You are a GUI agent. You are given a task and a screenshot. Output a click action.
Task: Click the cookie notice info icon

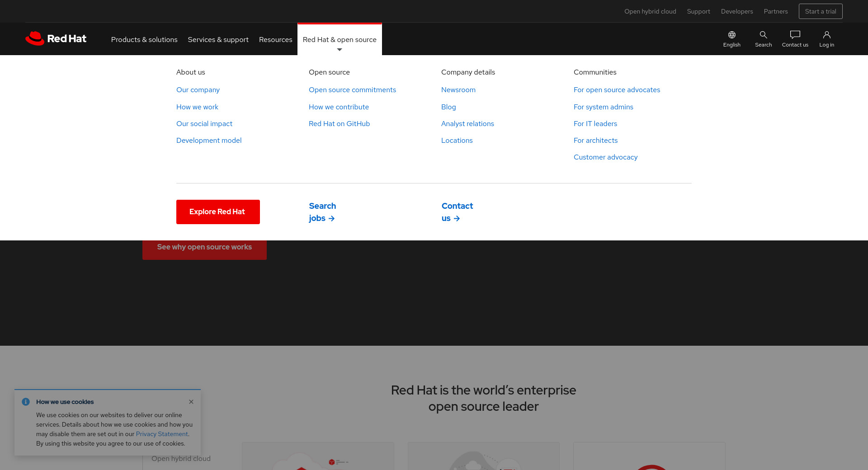(26, 402)
